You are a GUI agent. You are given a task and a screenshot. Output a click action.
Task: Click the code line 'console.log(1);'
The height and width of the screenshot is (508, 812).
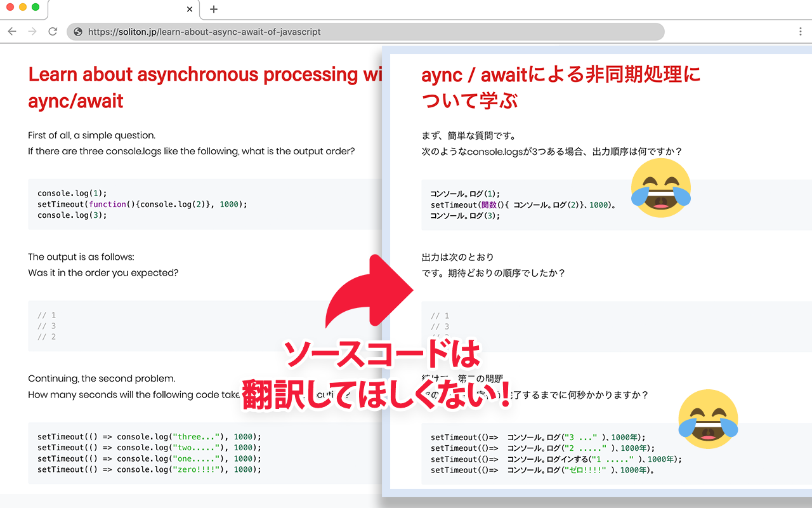(x=72, y=193)
